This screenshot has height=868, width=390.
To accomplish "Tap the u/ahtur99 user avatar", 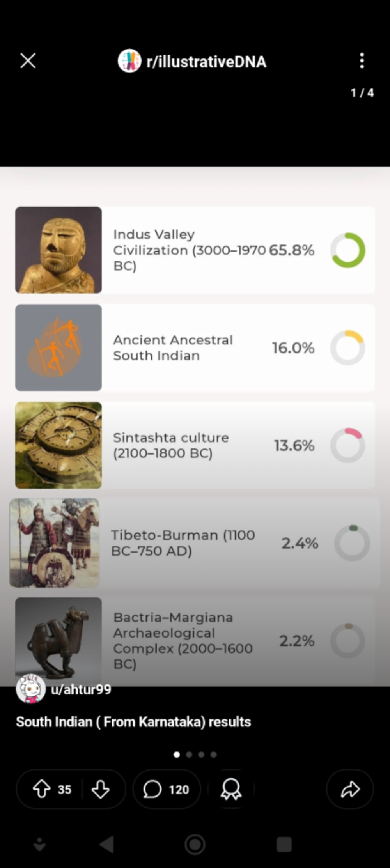I will coord(30,689).
